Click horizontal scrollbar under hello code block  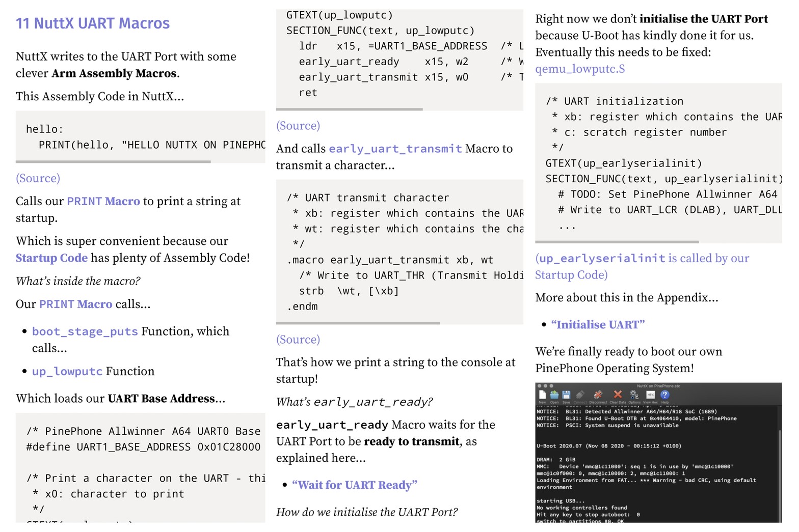point(113,162)
